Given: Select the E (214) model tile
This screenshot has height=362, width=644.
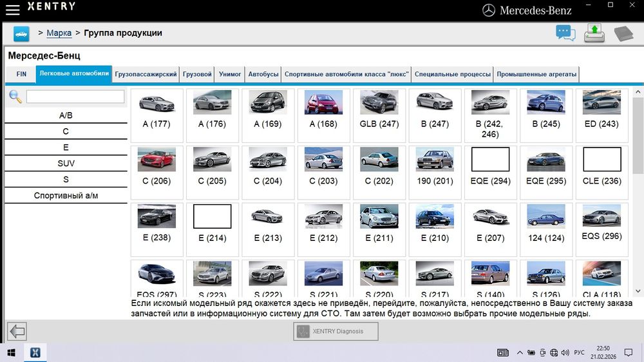Looking at the screenshot, I should pos(213,230).
